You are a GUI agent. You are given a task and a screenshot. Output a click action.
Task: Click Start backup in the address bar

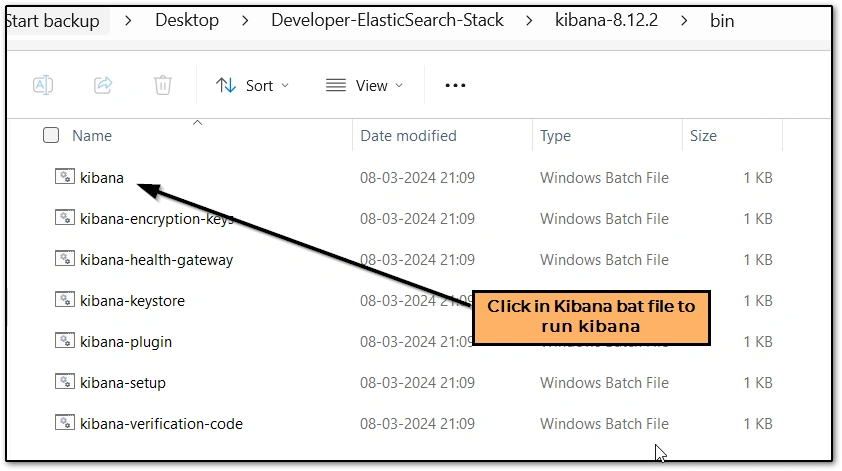tap(53, 21)
